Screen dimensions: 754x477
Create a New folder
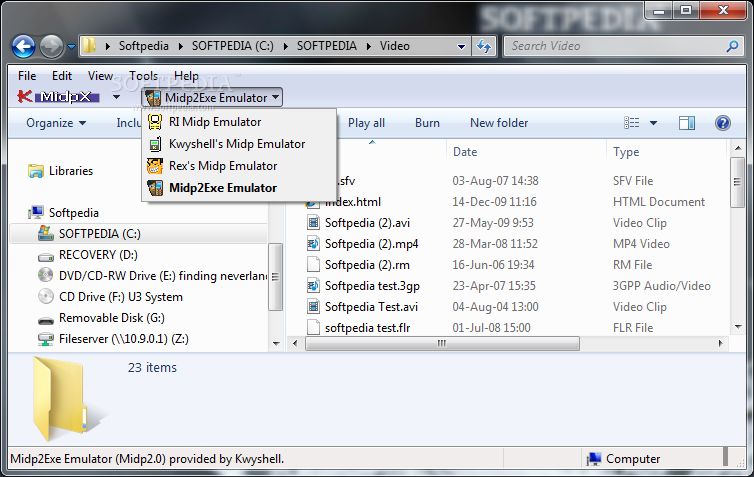(x=499, y=123)
